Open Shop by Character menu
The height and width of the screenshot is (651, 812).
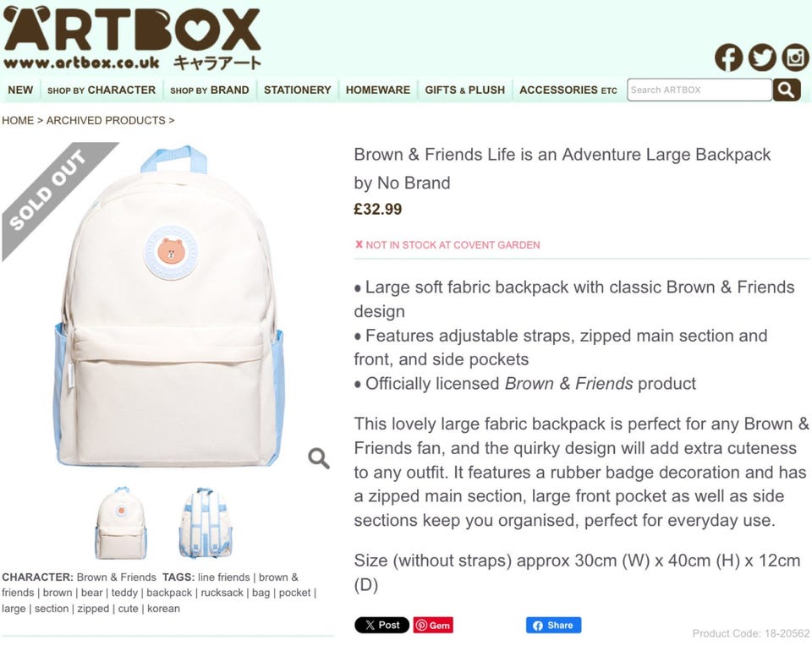pyautogui.click(x=101, y=90)
